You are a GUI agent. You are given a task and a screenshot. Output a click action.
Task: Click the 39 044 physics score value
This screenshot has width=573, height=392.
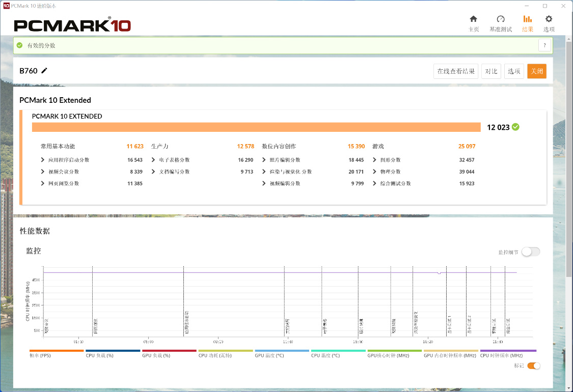point(467,172)
